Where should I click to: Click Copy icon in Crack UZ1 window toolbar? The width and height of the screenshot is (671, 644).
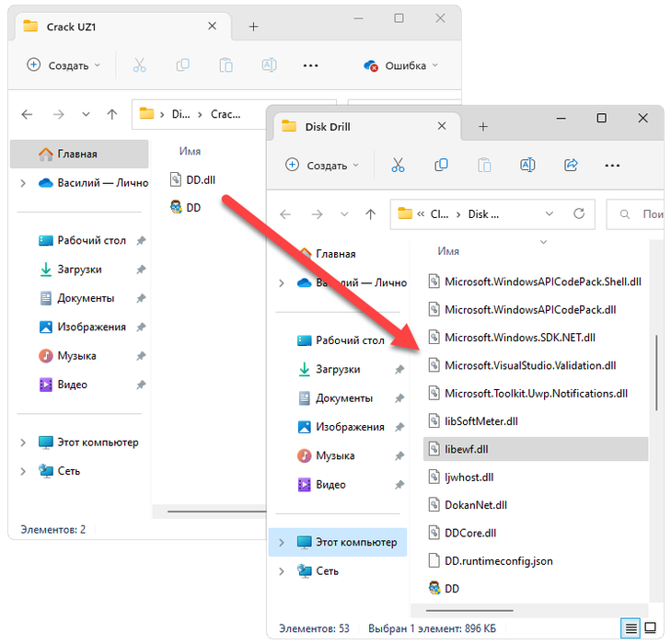point(183,65)
